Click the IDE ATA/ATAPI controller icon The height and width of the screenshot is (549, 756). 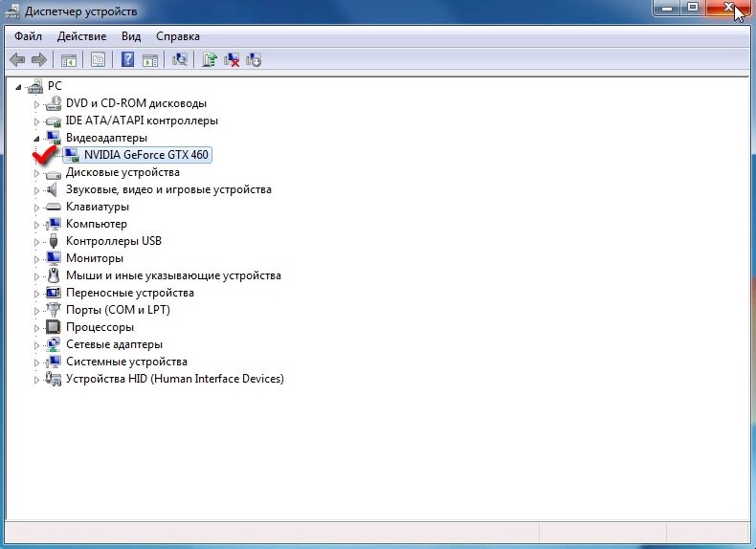point(54,121)
